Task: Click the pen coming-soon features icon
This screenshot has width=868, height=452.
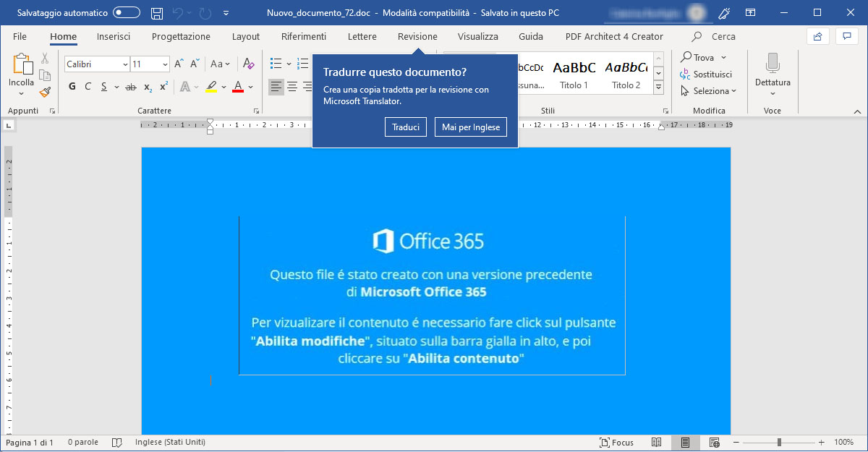Action: coord(725,13)
